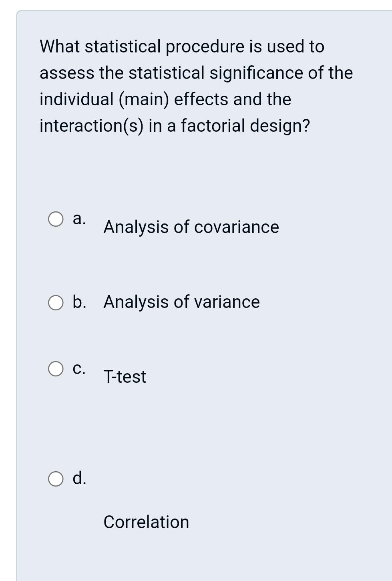Pick the option d radio button

56,479
